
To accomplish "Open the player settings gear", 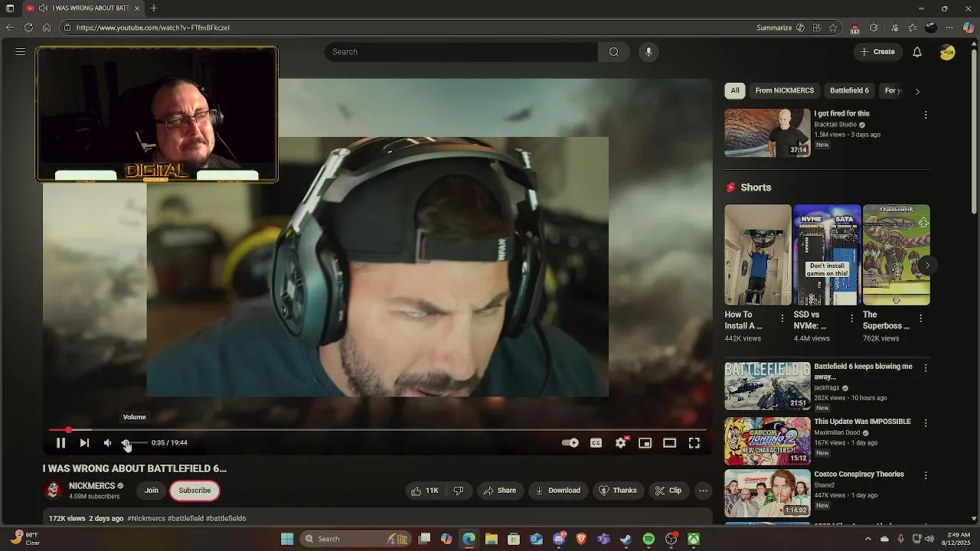I will 621,442.
